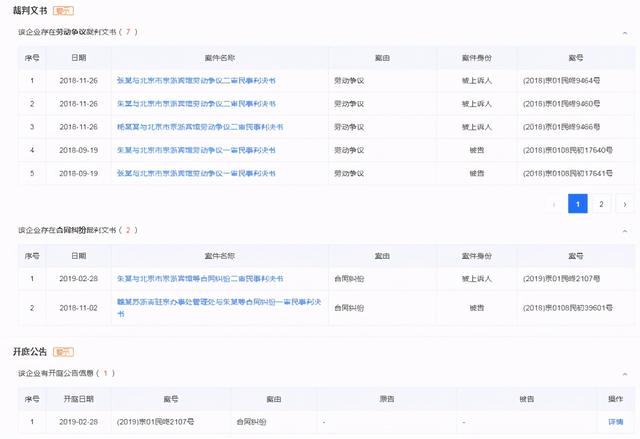Image resolution: width=640 pixels, height=439 pixels.
Task: Open the two-line contract dispute case dated 2018-11-02
Action: point(219,308)
